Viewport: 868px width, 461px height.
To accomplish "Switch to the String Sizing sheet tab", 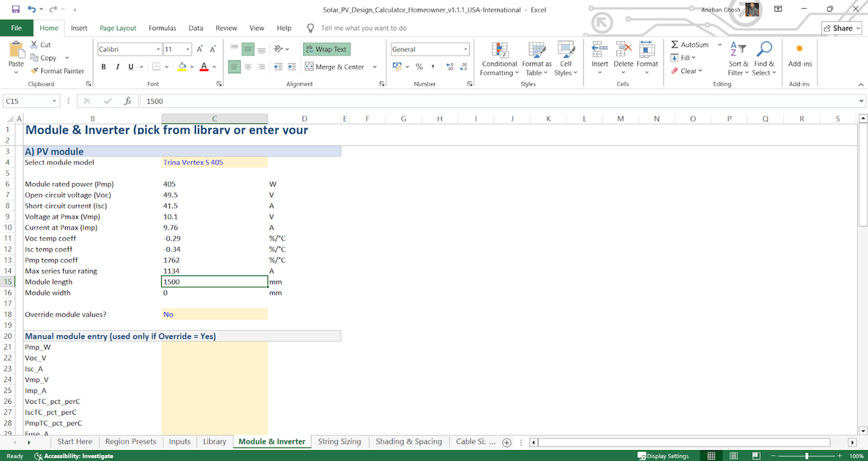I will (339, 441).
